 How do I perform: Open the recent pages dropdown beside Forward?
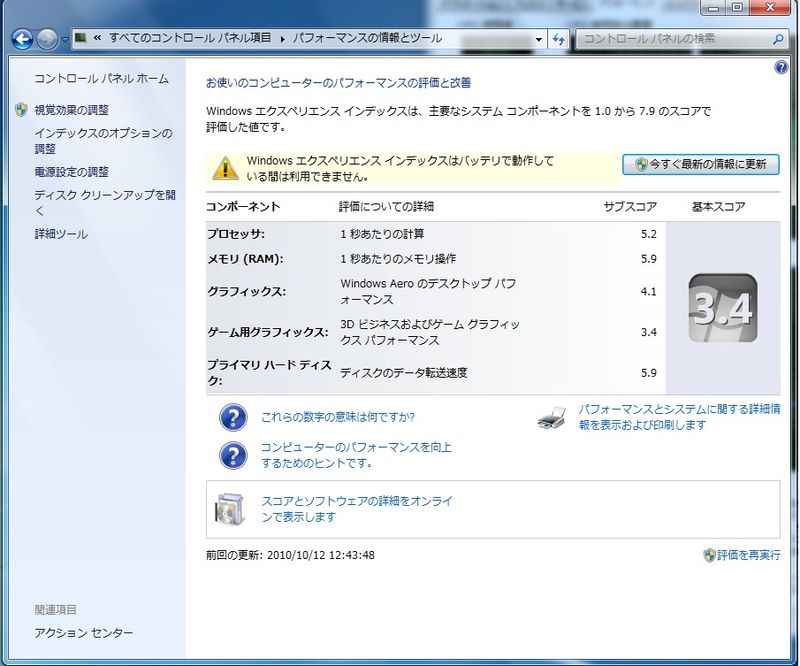point(64,39)
